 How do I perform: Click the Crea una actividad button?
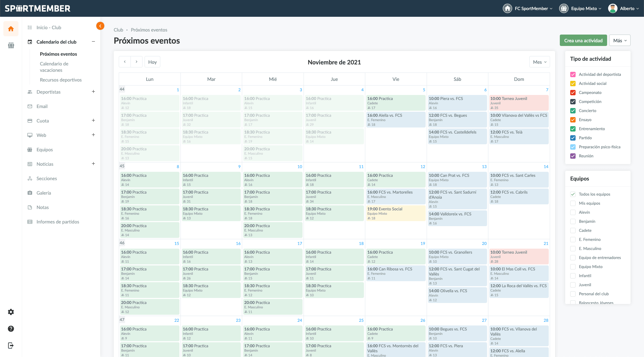(x=583, y=41)
